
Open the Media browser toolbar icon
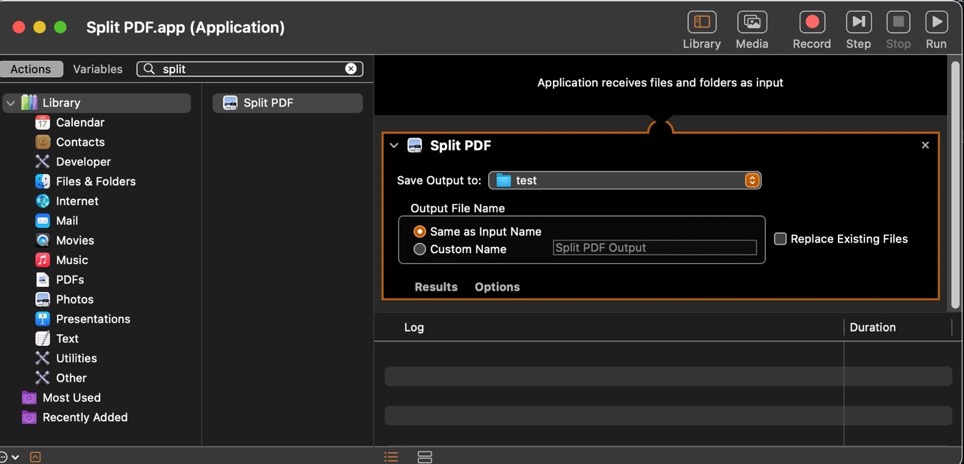tap(752, 23)
